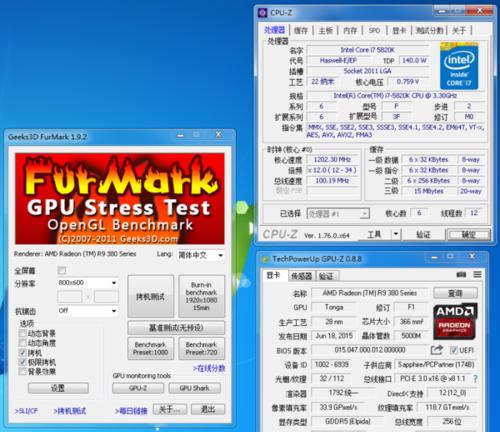Click the BIOS version share/export icon
Viewport: 500px width, 432px height.
click(x=437, y=350)
